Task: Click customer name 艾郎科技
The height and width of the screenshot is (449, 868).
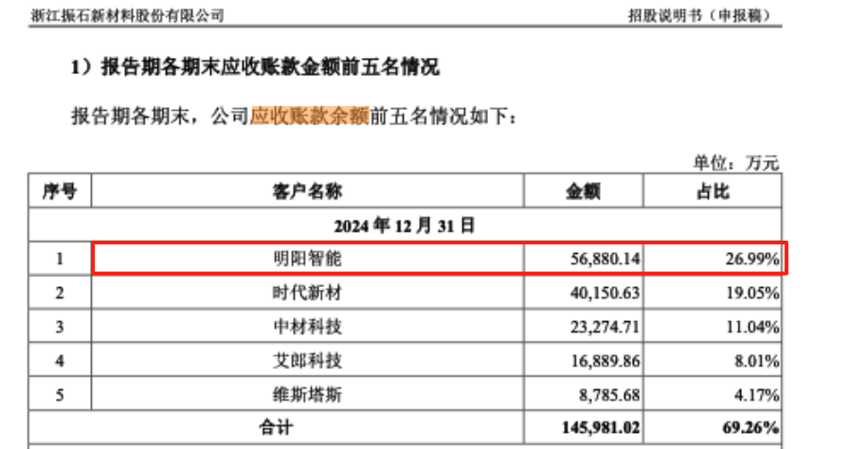Action: point(307,360)
